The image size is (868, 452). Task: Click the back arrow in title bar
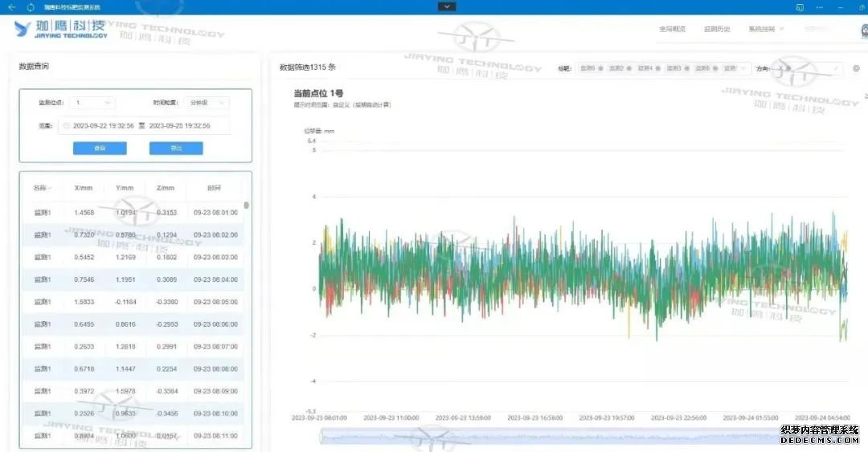11,6
